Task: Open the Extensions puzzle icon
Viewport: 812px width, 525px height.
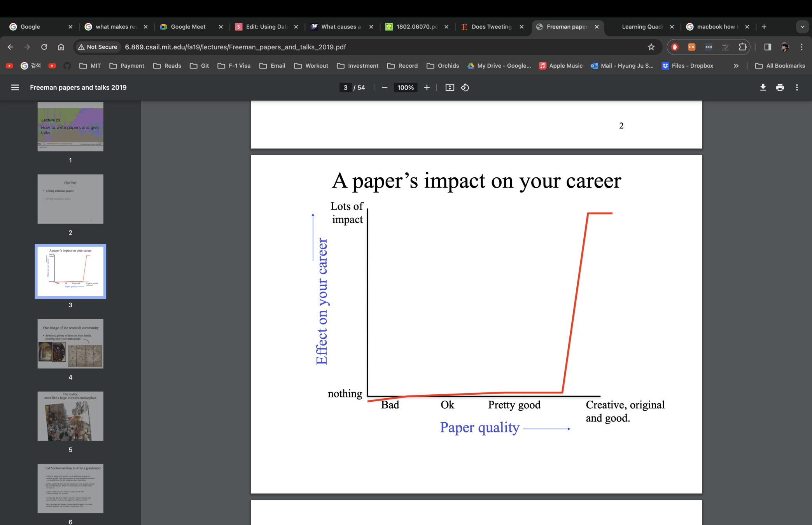Action: coord(742,47)
